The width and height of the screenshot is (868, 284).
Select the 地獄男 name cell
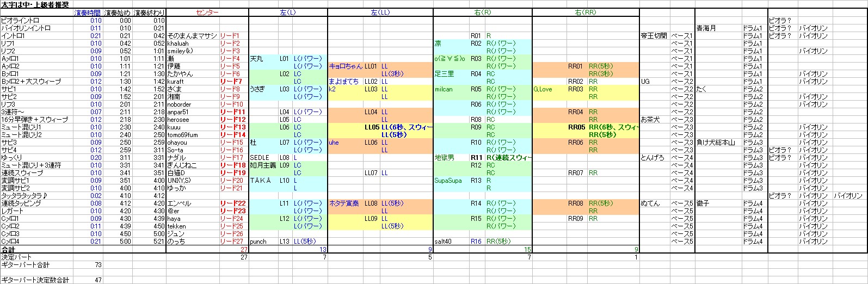tap(451, 157)
